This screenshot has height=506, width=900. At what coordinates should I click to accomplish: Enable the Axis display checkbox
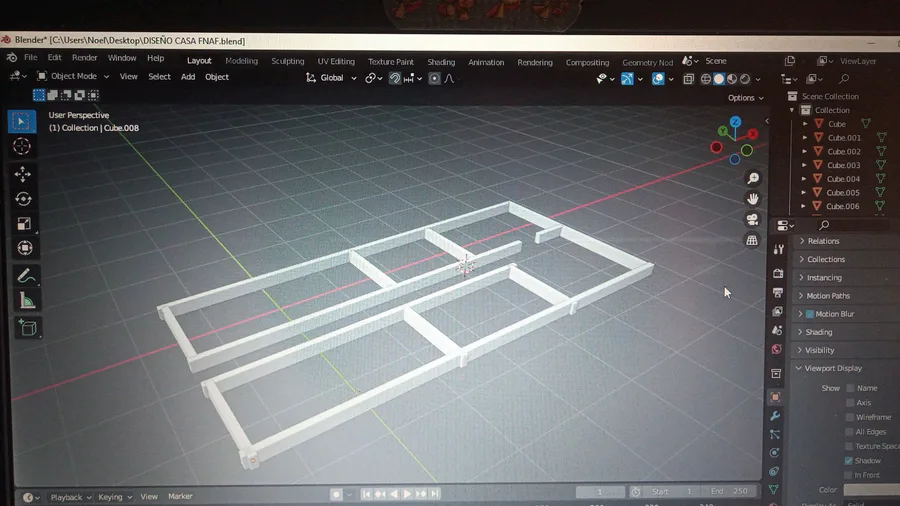tap(851, 403)
